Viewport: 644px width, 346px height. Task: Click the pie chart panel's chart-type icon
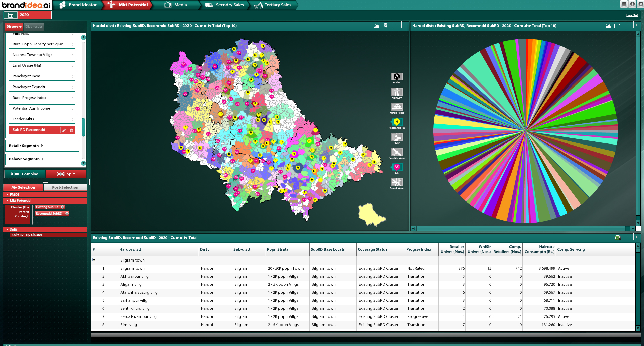tap(617, 26)
